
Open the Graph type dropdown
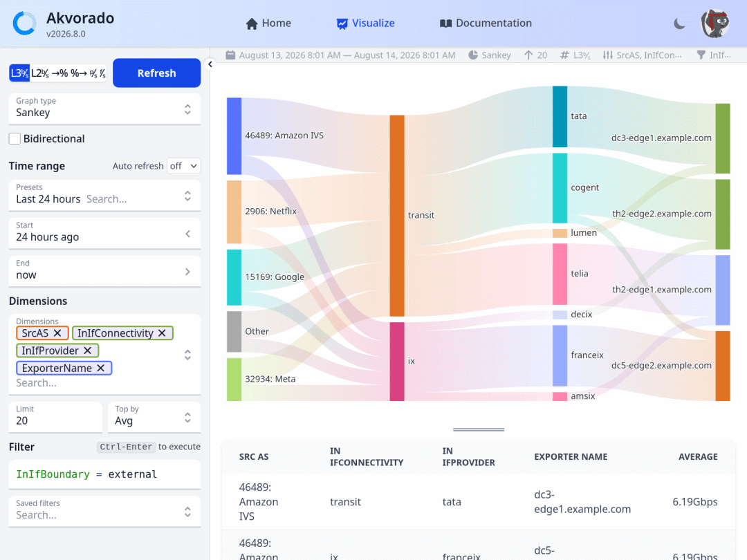point(105,109)
